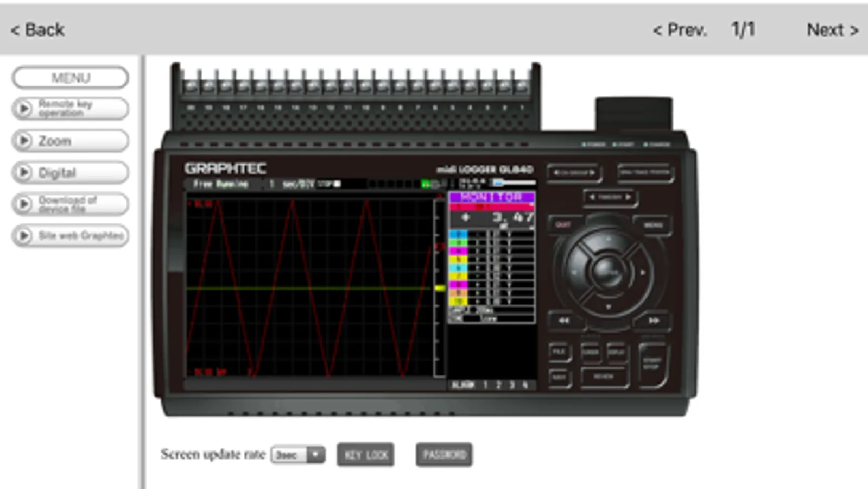The image size is (868, 489).
Task: Select Digital in the sidebar menu
Action: point(71,173)
